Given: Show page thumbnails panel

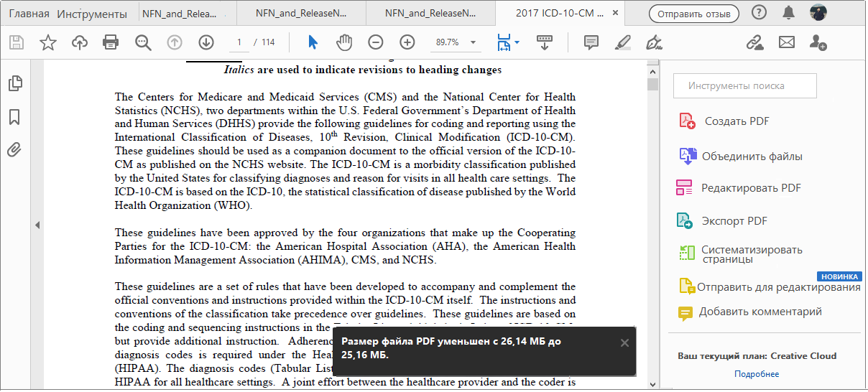Looking at the screenshot, I should click(14, 83).
